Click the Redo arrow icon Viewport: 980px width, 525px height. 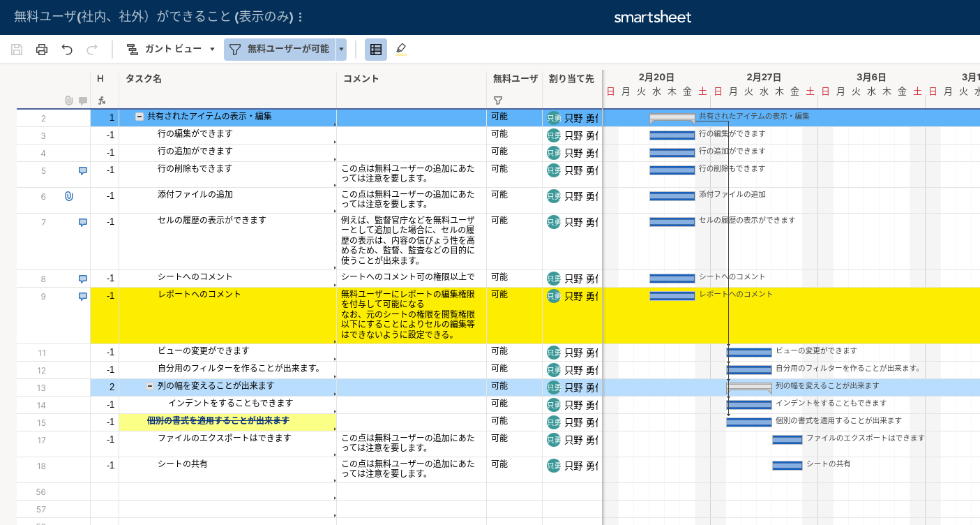(91, 49)
